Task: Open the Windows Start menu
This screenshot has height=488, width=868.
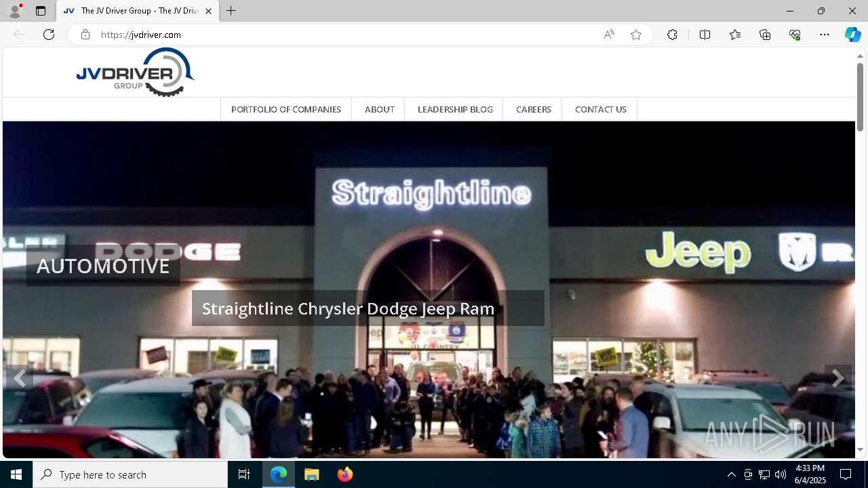Action: [x=16, y=474]
